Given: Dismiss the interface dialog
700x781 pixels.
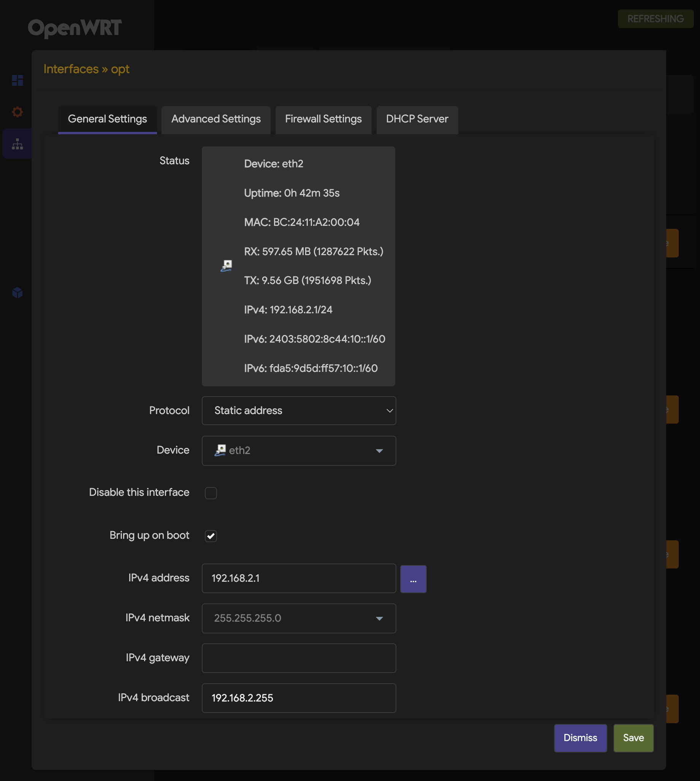Looking at the screenshot, I should (580, 738).
